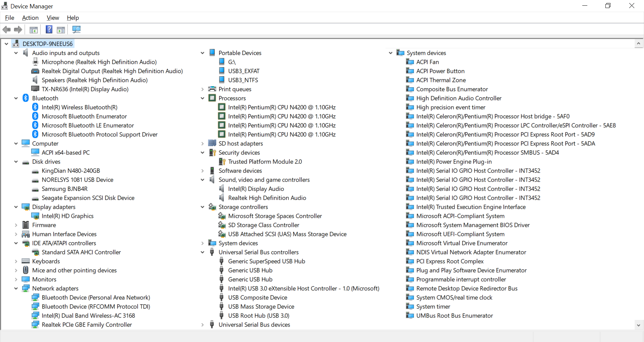Collapse the Bluetooth category
The height and width of the screenshot is (342, 644).
coord(16,98)
